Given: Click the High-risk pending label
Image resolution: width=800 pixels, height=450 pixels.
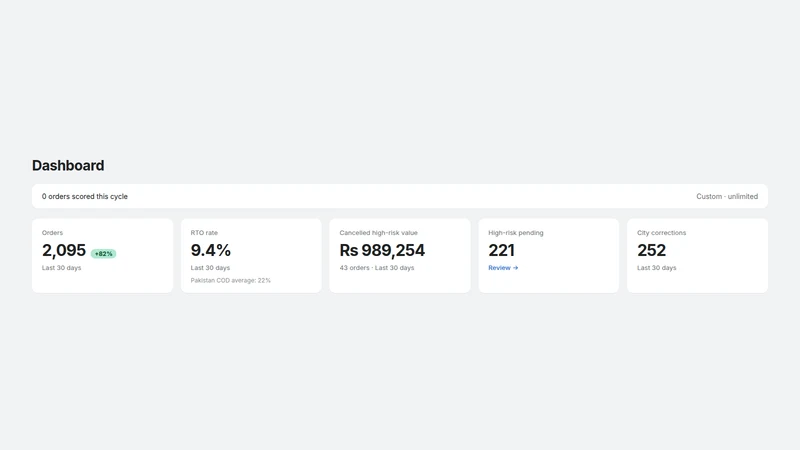Looking at the screenshot, I should click(x=516, y=233).
